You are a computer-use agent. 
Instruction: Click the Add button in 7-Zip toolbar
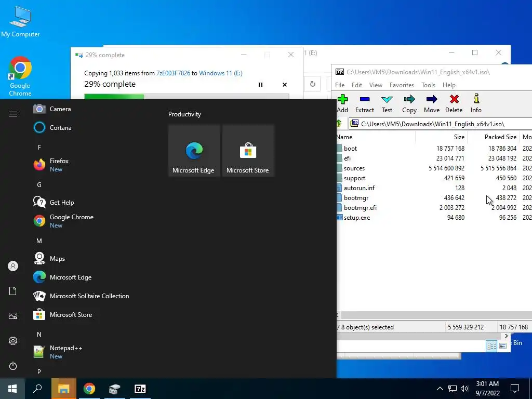coord(342,103)
